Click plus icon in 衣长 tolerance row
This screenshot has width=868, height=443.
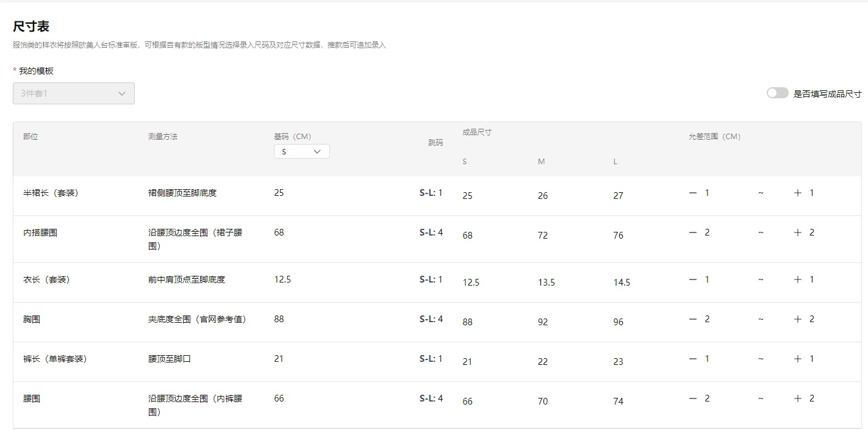pyautogui.click(x=797, y=279)
